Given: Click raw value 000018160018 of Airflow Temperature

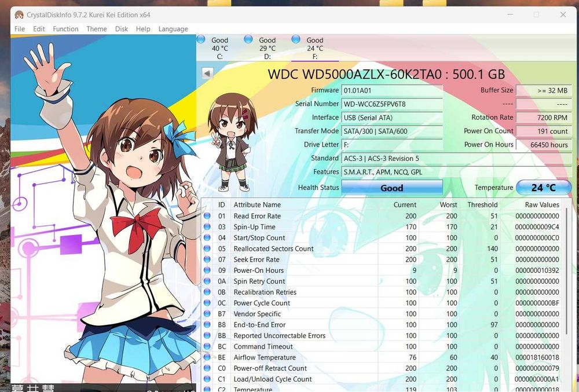Looking at the screenshot, I should tap(537, 358).
